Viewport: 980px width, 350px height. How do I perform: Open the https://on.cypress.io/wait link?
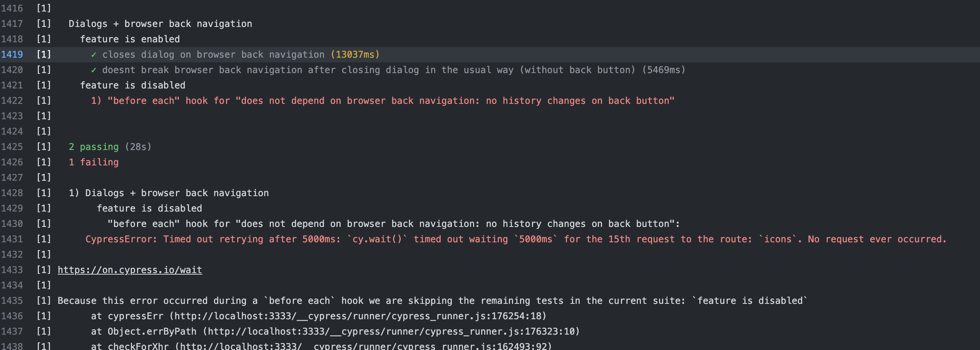129,270
